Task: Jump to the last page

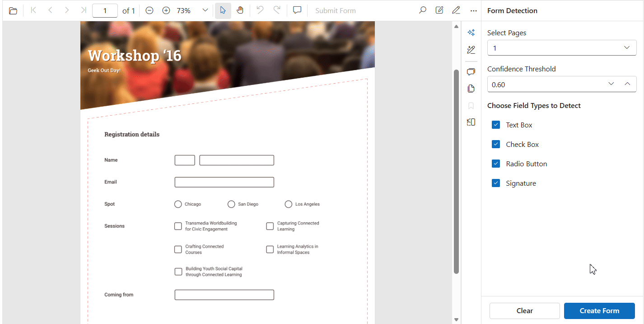Action: pos(84,10)
